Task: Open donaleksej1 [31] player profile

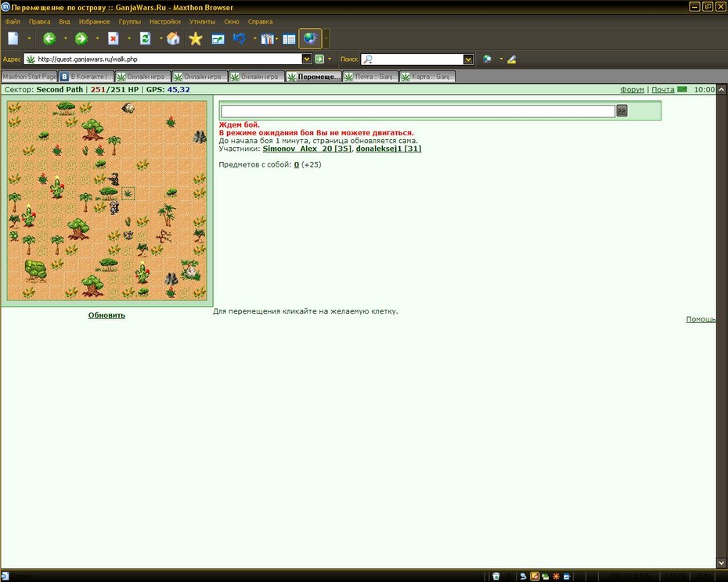Action: pos(388,149)
